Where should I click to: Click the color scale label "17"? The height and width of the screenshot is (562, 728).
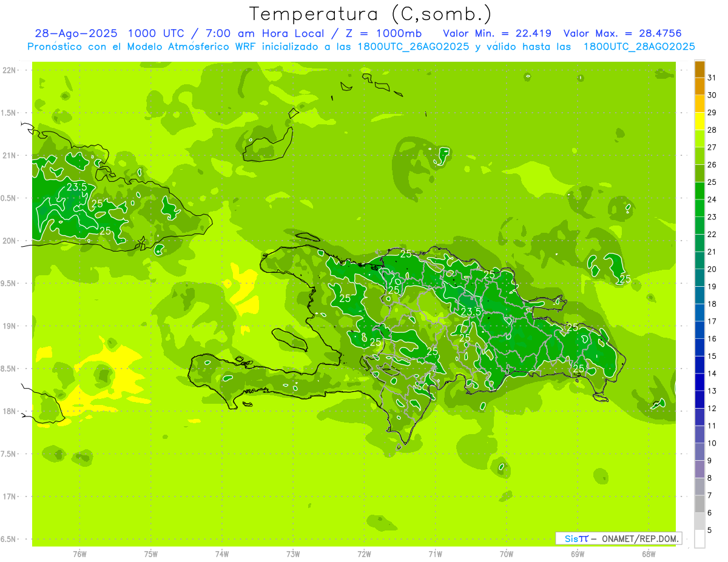click(x=712, y=321)
